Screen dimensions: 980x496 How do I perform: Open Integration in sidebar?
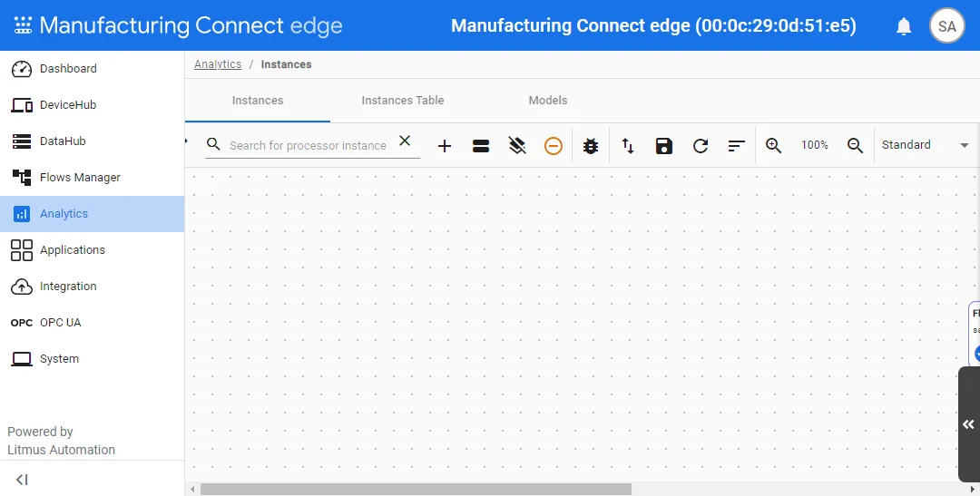(x=92, y=287)
